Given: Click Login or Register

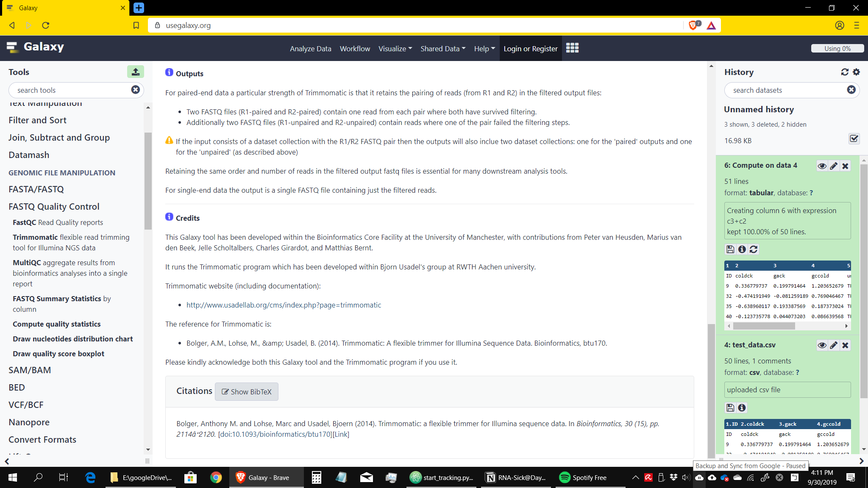Looking at the screenshot, I should click(x=531, y=49).
